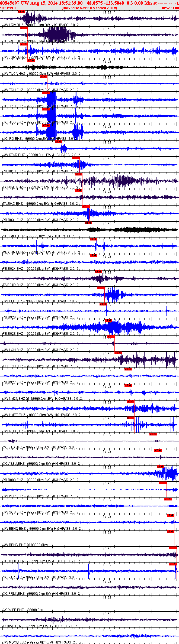Select the 'TA J04D BHZ' station label
Image resolution: width=179 pixels, height=644 pixels.
tap(13, 204)
